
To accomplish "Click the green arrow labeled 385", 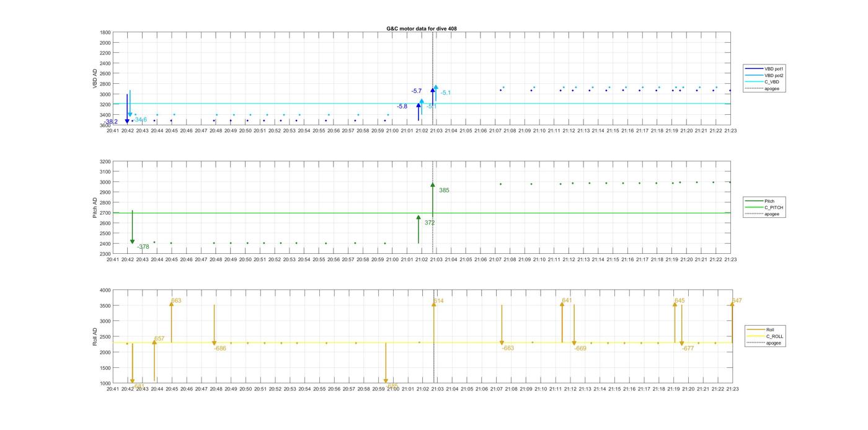I will pos(433,199).
